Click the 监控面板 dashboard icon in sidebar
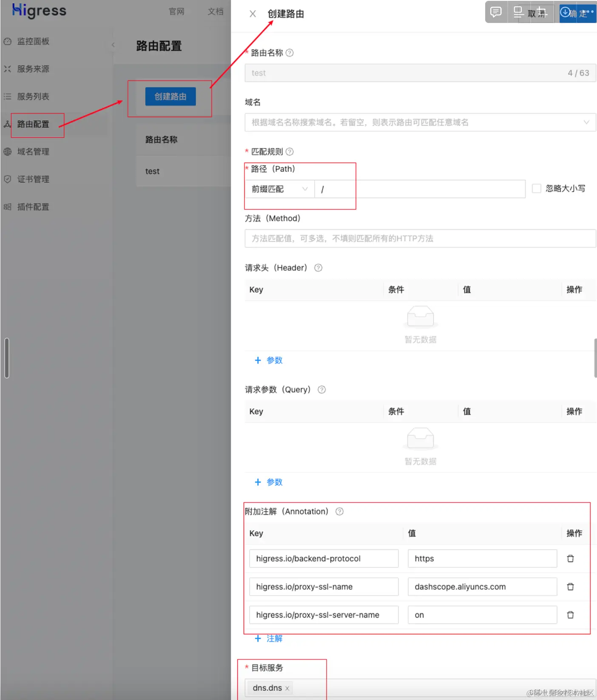The image size is (597, 700). coord(7,41)
